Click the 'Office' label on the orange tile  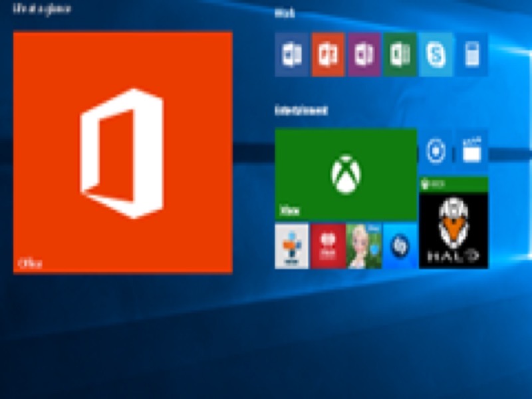(x=30, y=263)
